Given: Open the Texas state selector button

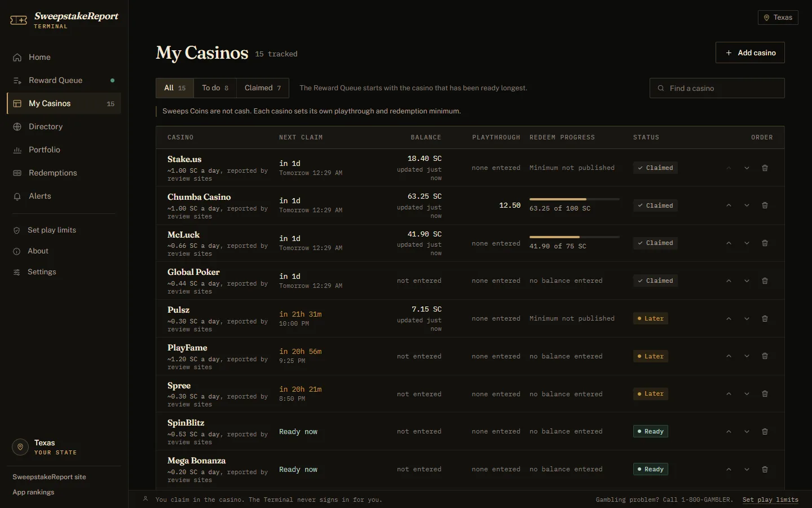Looking at the screenshot, I should 778,17.
